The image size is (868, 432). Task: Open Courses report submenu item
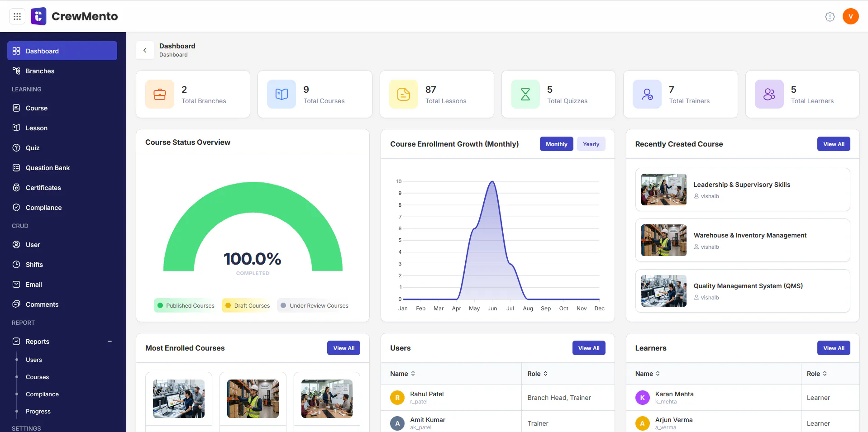(x=37, y=377)
